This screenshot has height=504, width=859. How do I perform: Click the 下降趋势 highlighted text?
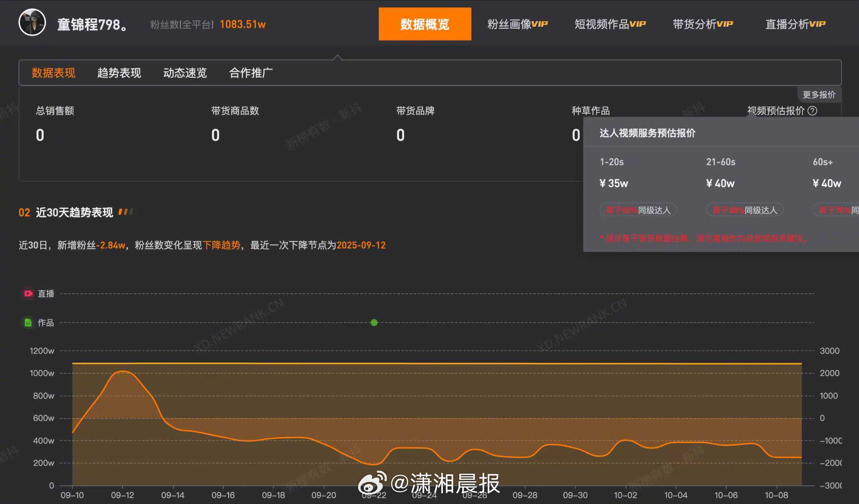221,245
